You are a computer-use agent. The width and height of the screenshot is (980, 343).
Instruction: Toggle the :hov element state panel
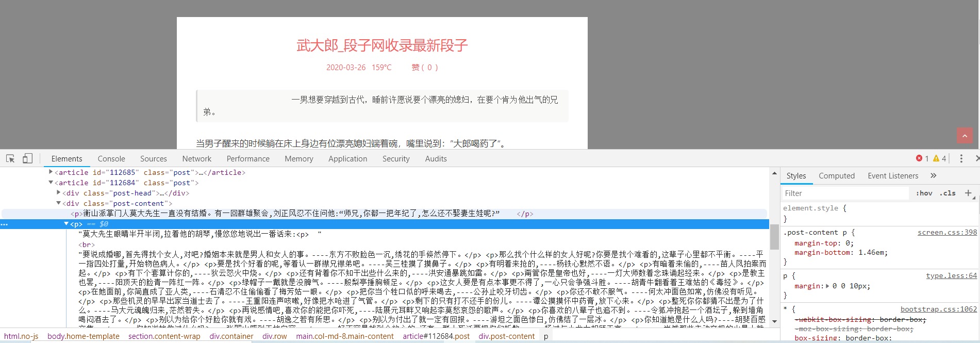[x=924, y=193]
